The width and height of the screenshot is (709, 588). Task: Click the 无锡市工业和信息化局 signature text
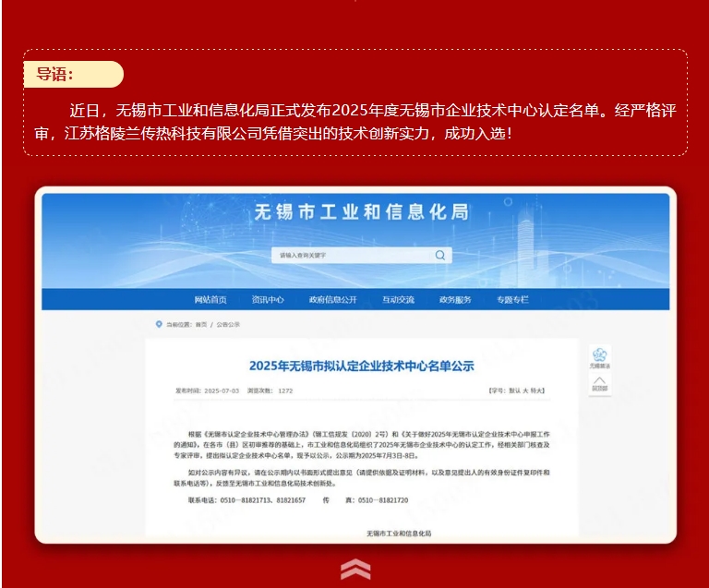click(399, 534)
